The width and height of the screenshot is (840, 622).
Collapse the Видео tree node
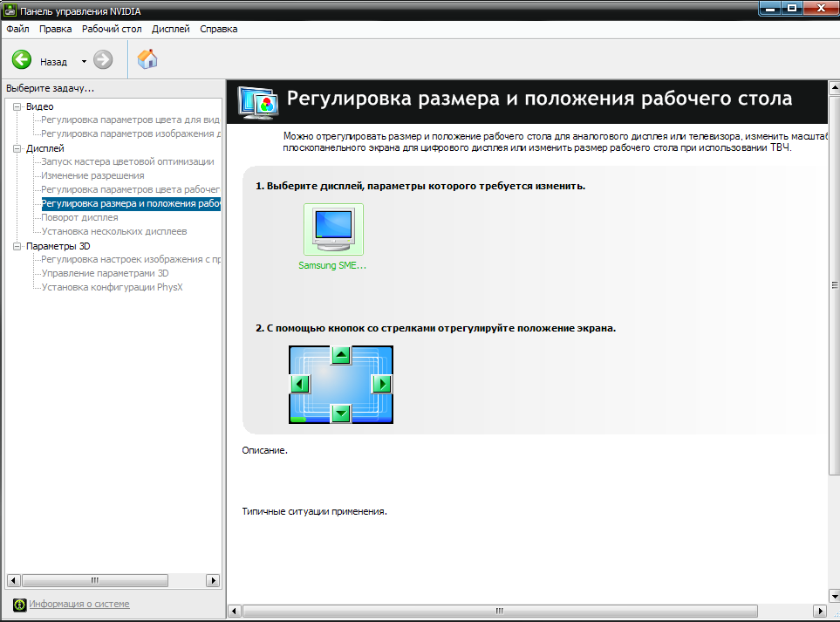pos(17,106)
